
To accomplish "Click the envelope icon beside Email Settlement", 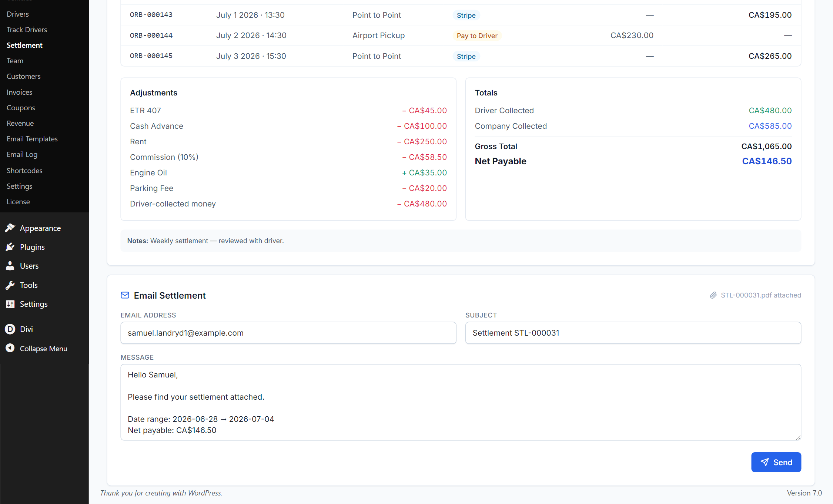I will (125, 295).
